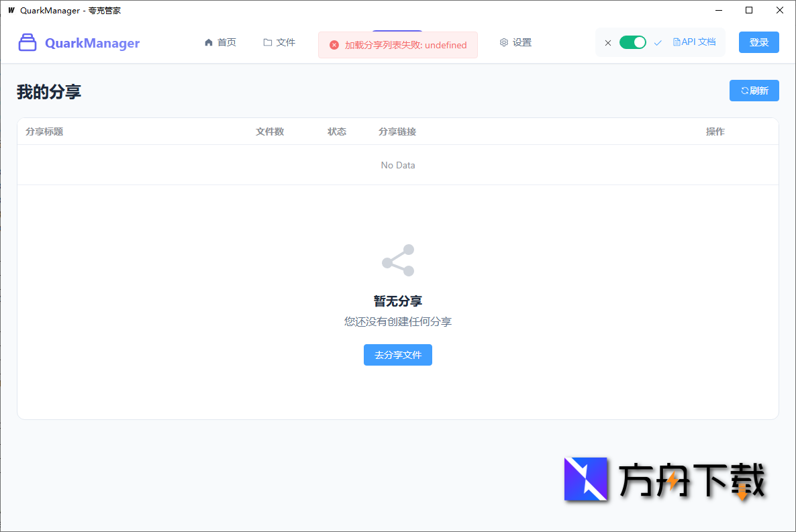Click the share icon in the empty state
The width and height of the screenshot is (796, 532).
397,260
